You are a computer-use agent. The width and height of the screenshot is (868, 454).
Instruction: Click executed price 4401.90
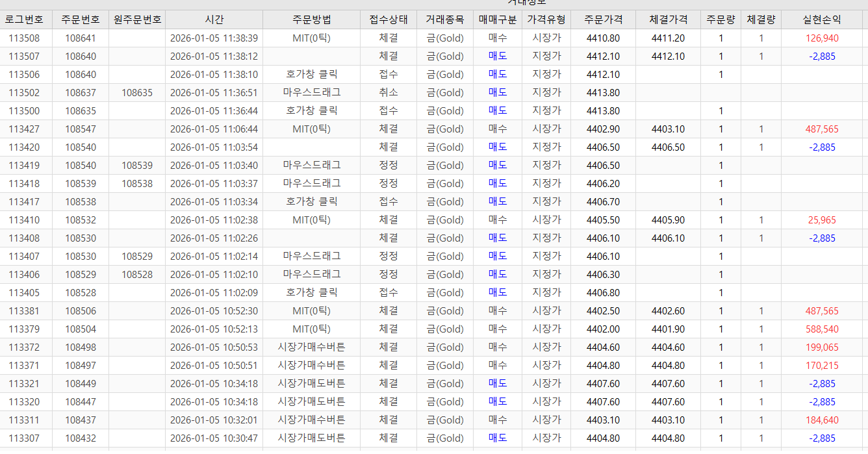click(668, 329)
